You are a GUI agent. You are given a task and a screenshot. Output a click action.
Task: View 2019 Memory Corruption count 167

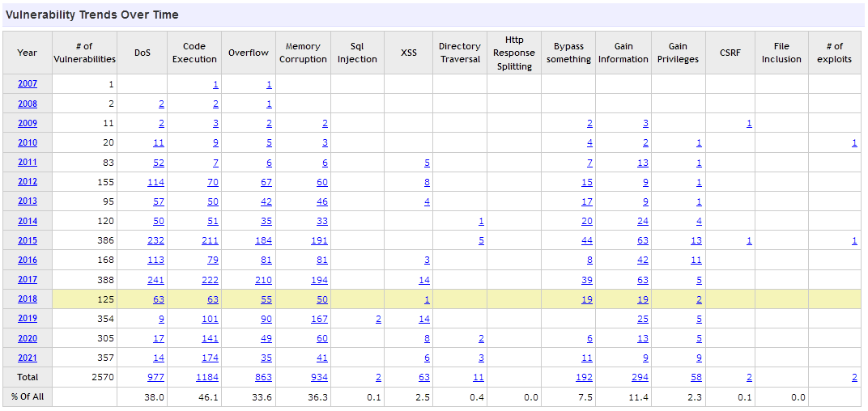point(319,319)
